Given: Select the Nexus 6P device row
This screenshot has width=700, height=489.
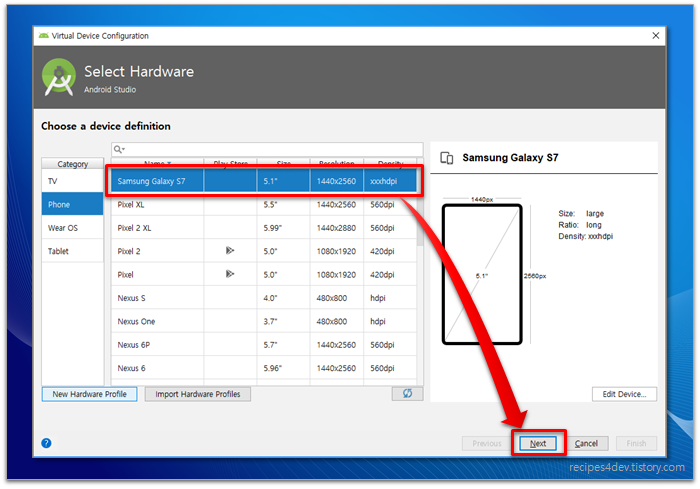Looking at the screenshot, I should 264,345.
